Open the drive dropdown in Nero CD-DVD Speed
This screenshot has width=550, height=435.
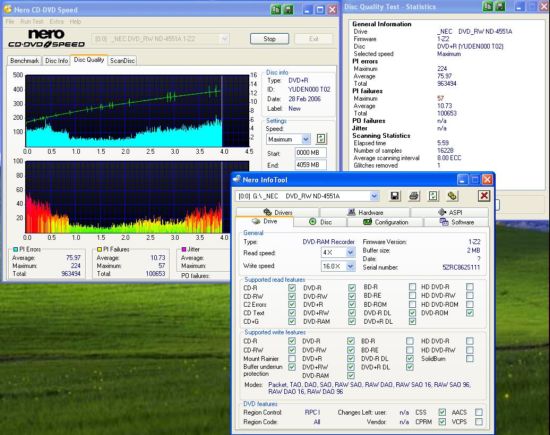225,39
